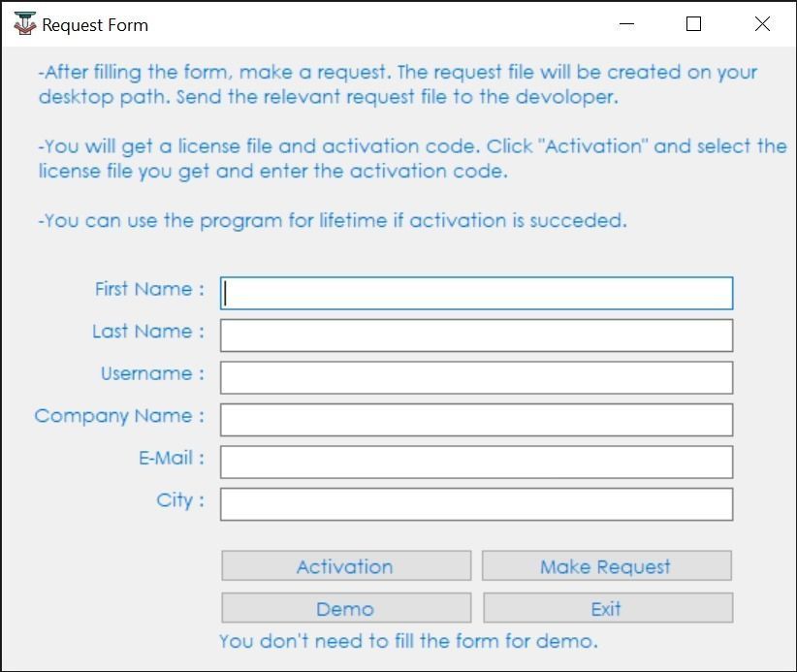Click the "E-Mail :" label text
Image resolution: width=797 pixels, height=672 pixels.
[x=172, y=458]
